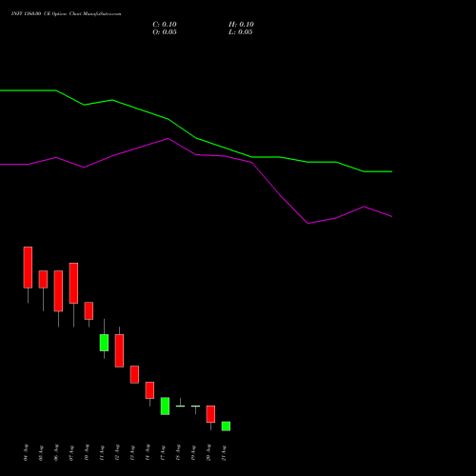Click the green candlestick above 21 Aug

pos(226,426)
